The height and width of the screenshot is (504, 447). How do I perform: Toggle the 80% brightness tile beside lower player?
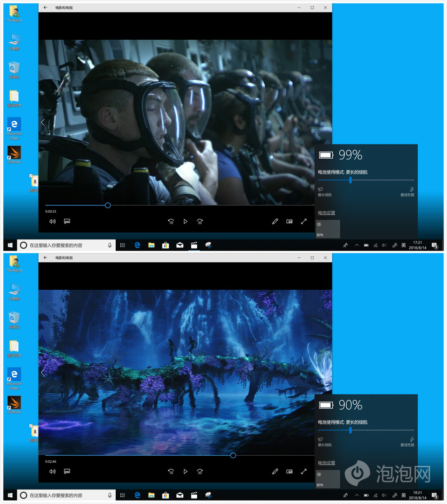coord(328,479)
